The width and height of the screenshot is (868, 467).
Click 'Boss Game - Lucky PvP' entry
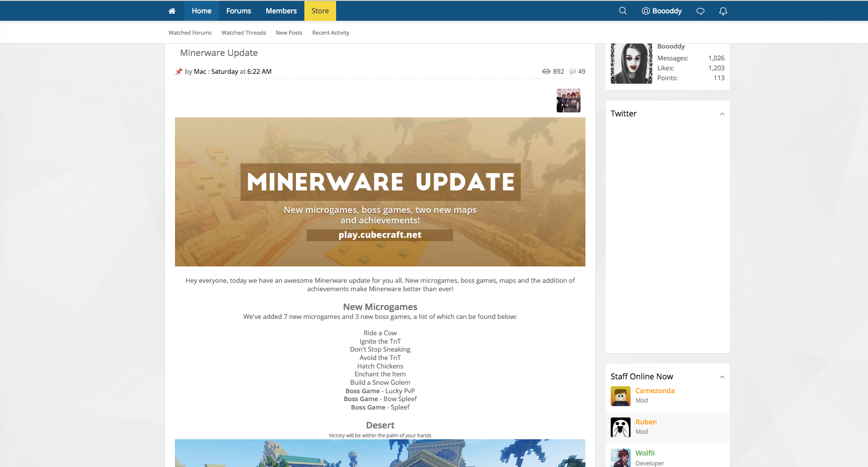coord(380,391)
